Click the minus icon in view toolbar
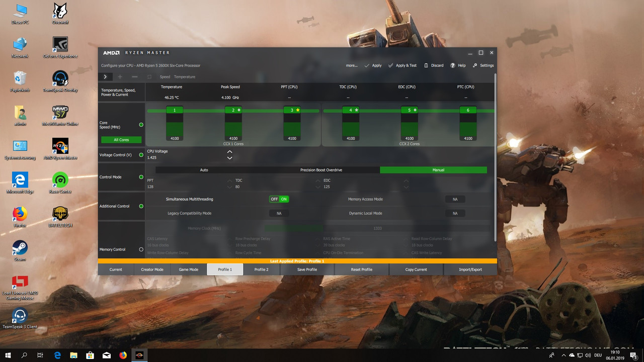Image resolution: width=644 pixels, height=362 pixels. click(x=134, y=77)
